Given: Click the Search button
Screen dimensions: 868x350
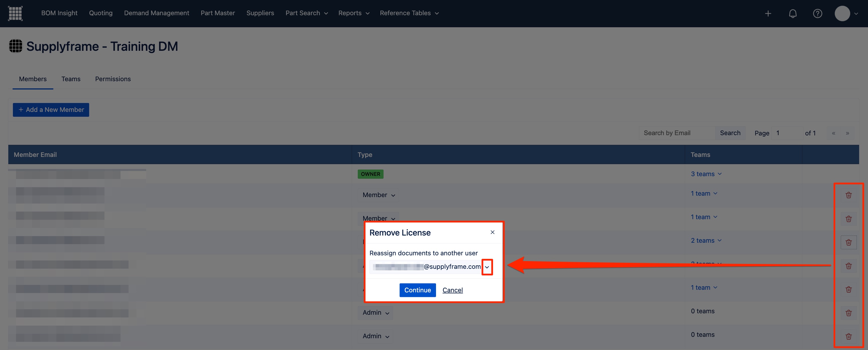Looking at the screenshot, I should [730, 133].
